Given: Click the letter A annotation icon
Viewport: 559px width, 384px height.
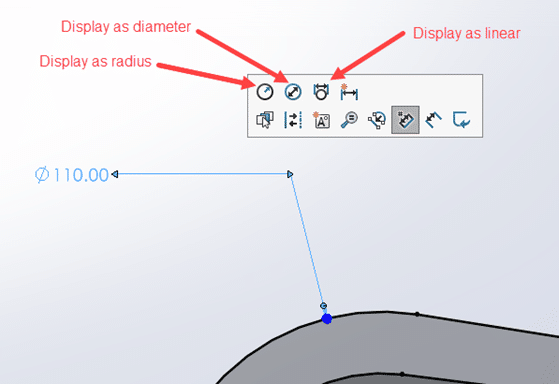Looking at the screenshot, I should point(321,120).
